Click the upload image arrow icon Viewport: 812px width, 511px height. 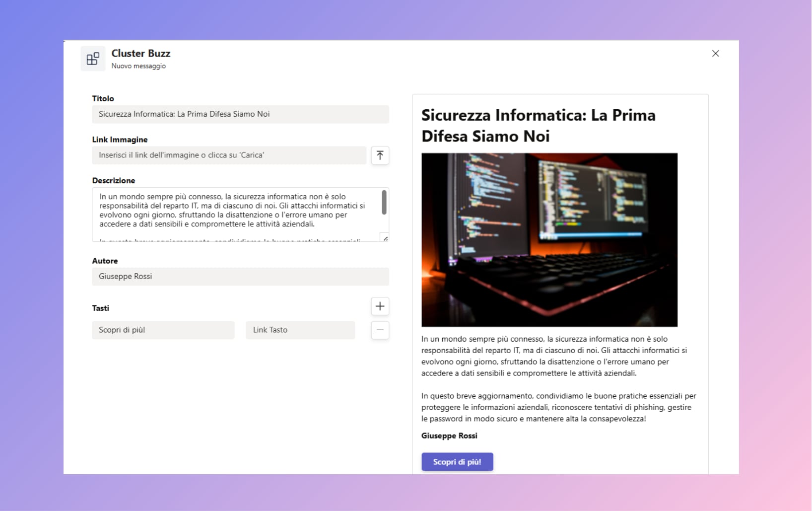[x=380, y=155]
